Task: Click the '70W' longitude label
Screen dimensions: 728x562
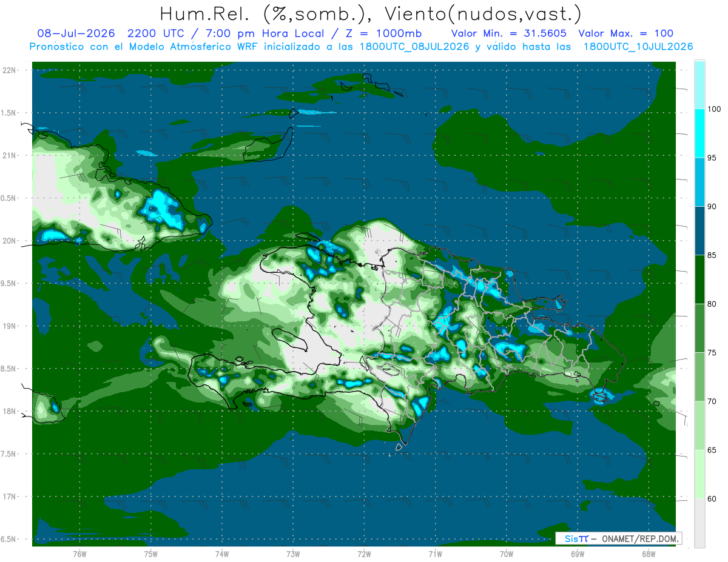Action: coord(507,554)
